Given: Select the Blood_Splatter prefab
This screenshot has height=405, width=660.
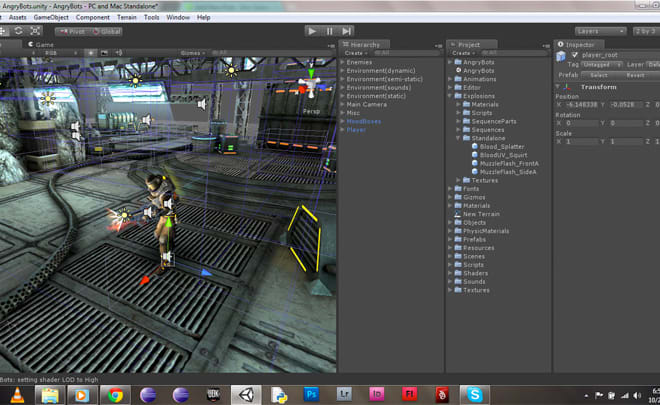Looking at the screenshot, I should pyautogui.click(x=502, y=147).
